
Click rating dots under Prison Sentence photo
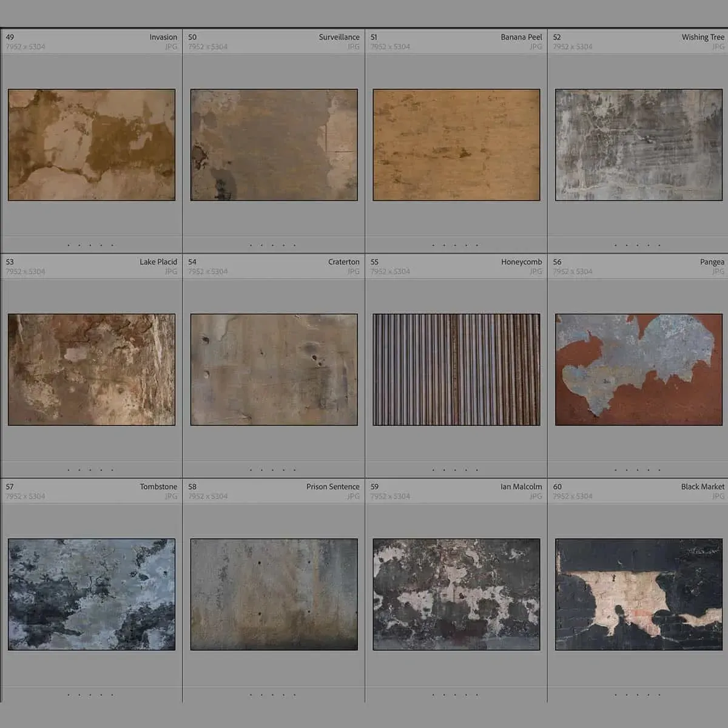(272, 695)
